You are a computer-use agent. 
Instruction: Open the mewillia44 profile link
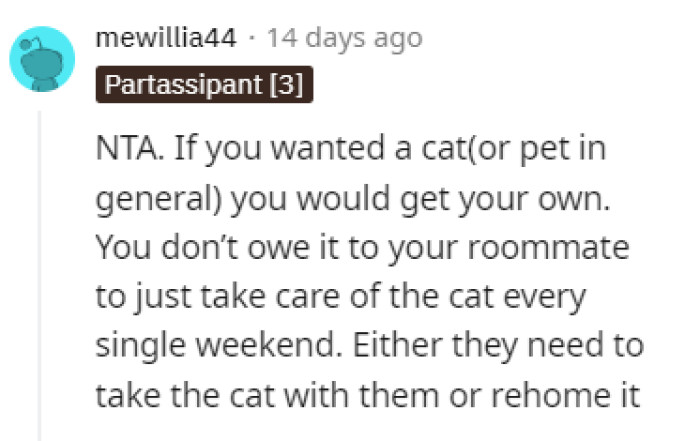[x=166, y=39]
